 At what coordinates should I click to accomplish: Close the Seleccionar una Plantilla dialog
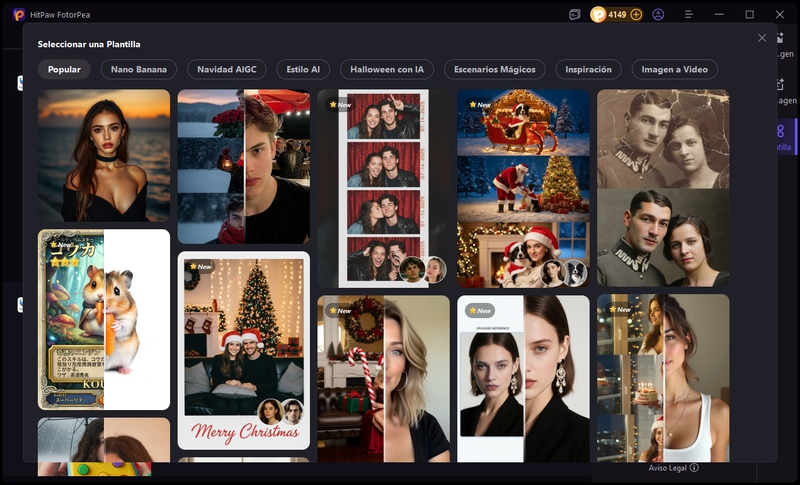(762, 38)
